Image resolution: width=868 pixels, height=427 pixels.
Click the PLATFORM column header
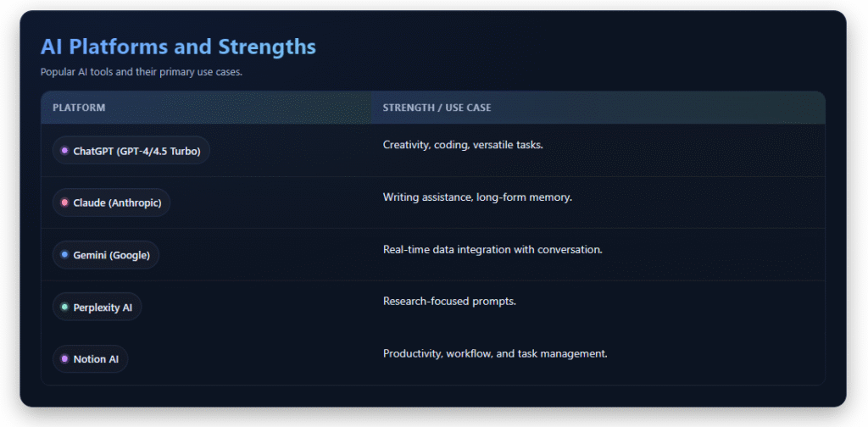pos(79,108)
